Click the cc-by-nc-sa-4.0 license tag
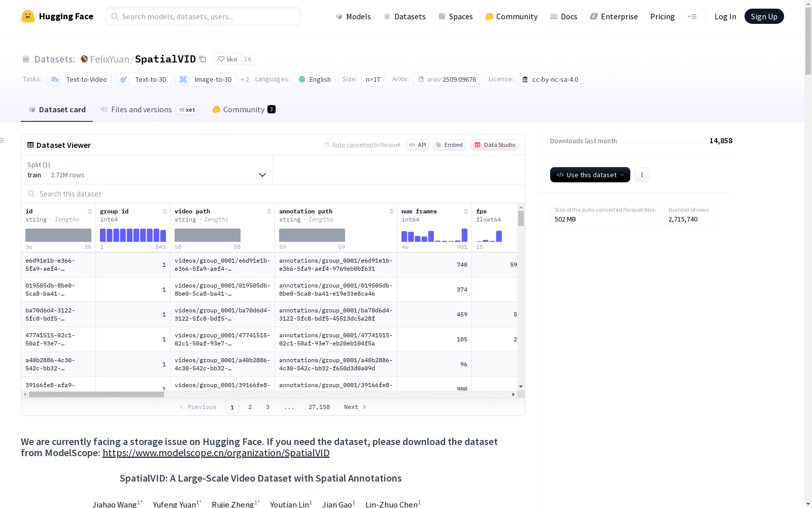 coord(551,79)
